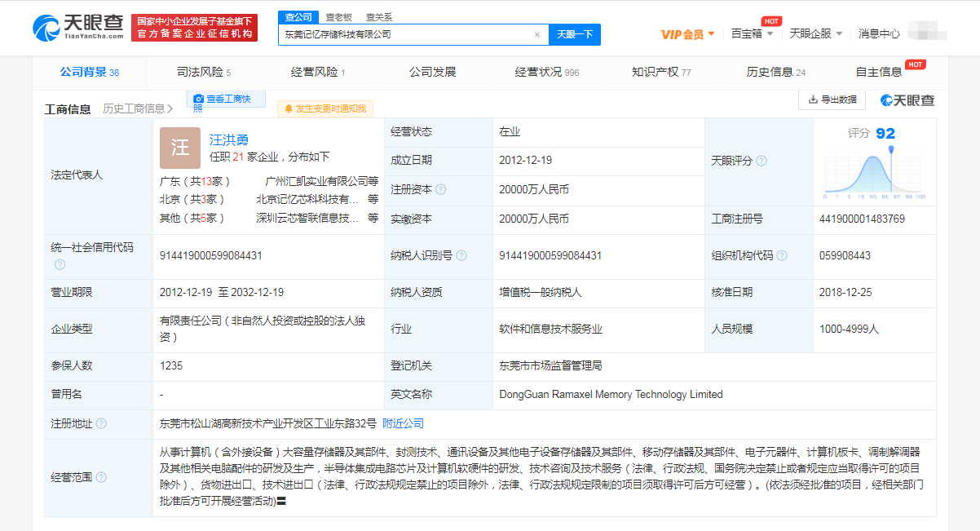This screenshot has height=531, width=980.
Task: Click the 导出数据 export button
Action: [x=832, y=100]
